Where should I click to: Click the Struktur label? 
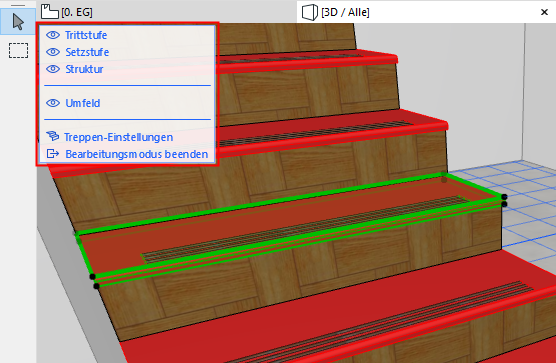(x=84, y=69)
